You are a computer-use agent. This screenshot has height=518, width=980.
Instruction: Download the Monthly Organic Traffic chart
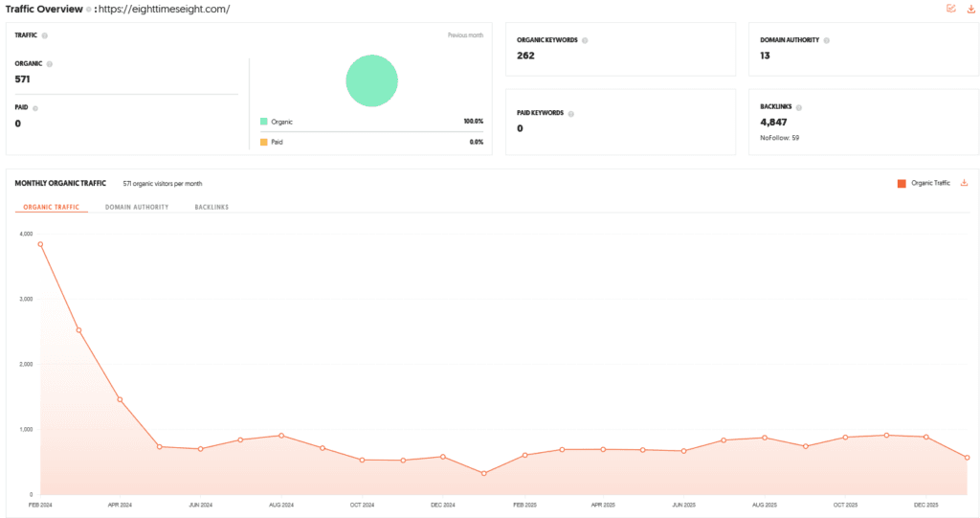pos(965,183)
